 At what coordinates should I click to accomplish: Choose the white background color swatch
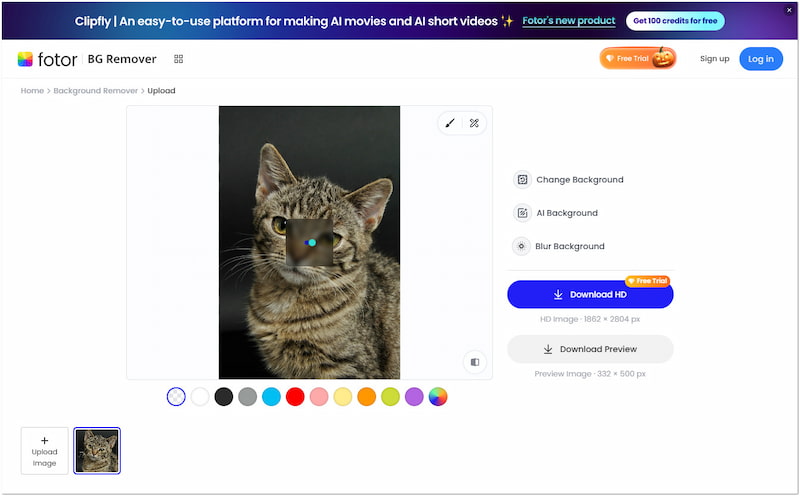(x=201, y=397)
